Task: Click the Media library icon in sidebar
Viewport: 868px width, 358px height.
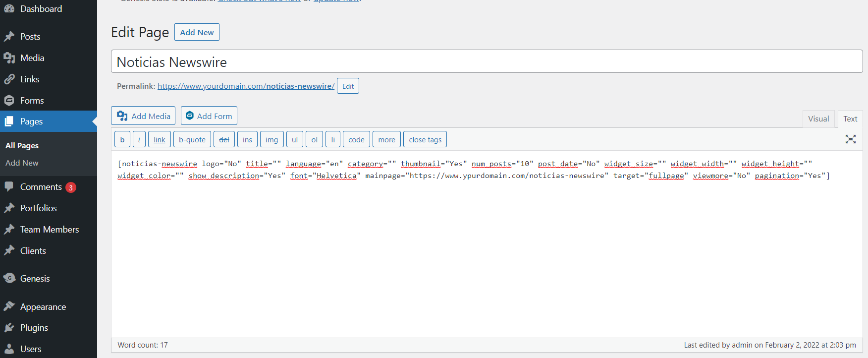Action: point(9,58)
